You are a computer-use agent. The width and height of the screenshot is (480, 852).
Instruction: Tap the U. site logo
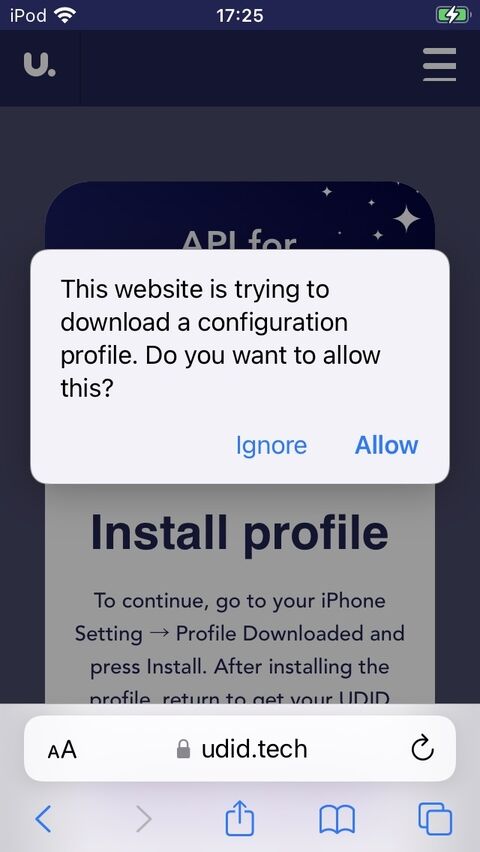coord(40,64)
